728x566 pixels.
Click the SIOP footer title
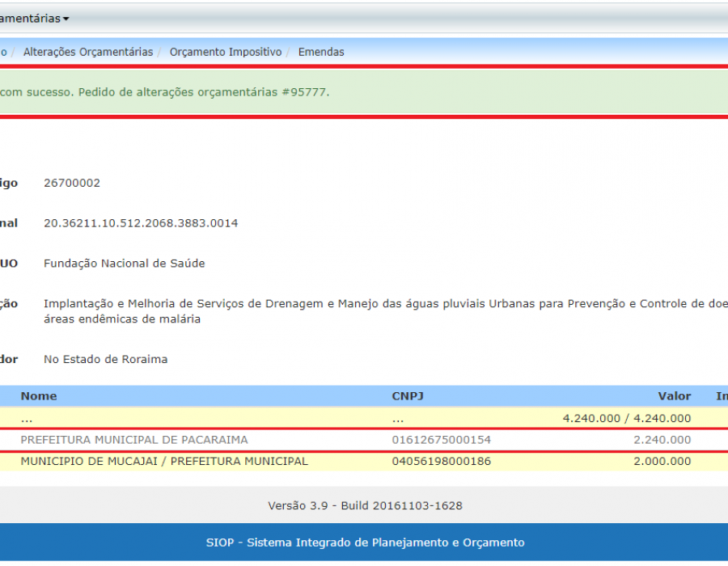point(366,543)
